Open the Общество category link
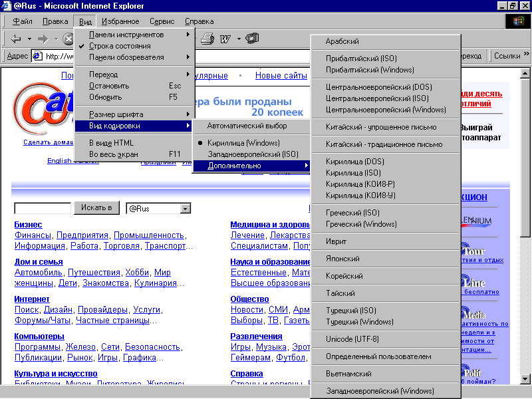Image resolution: width=532 pixels, height=399 pixels. (250, 299)
